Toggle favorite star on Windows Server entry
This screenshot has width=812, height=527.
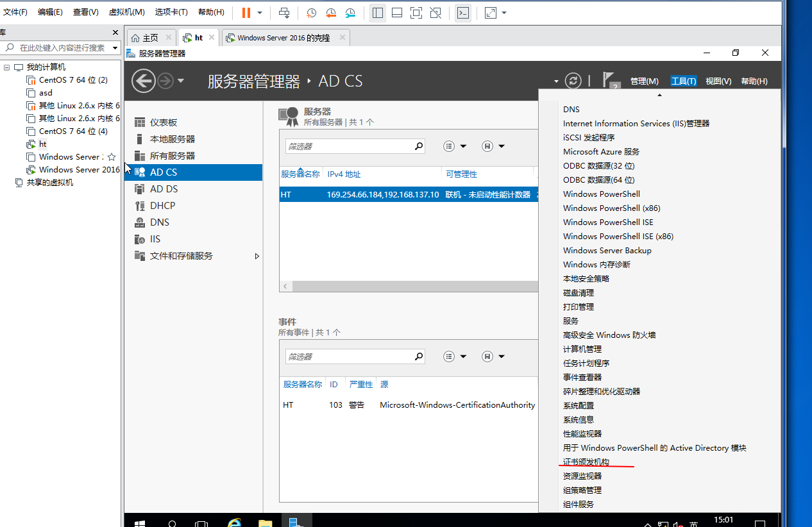[x=112, y=157]
